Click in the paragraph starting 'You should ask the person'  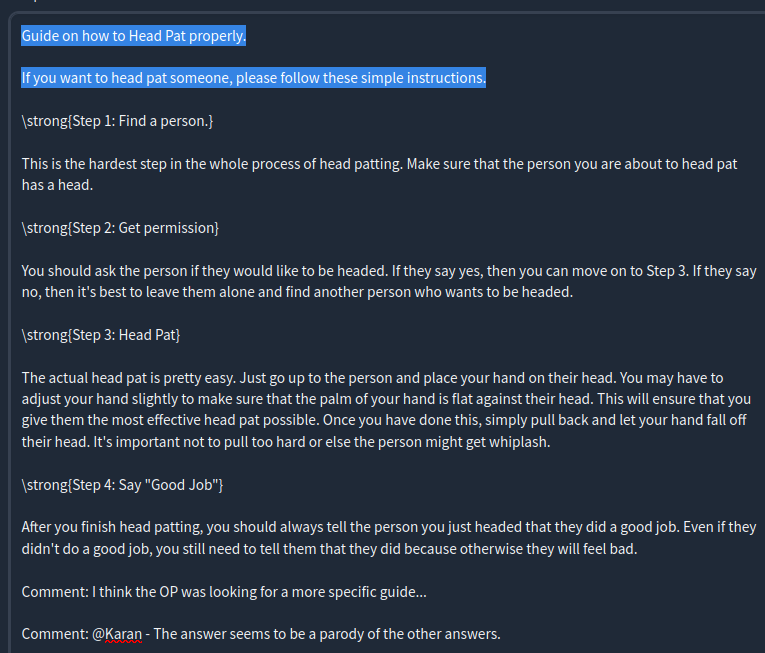389,271
